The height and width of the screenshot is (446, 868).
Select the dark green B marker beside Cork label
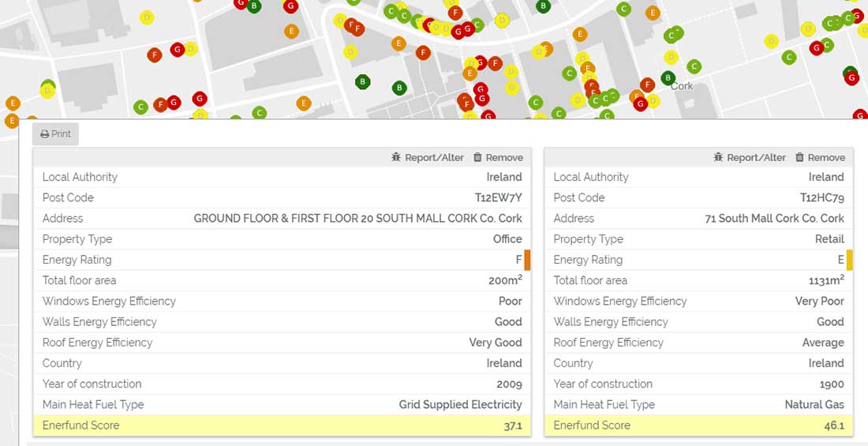point(668,77)
